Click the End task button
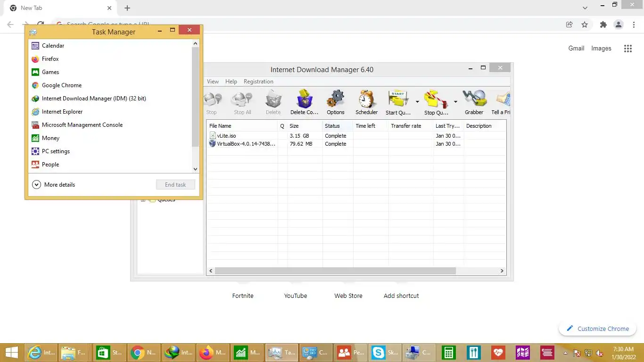 click(175, 185)
